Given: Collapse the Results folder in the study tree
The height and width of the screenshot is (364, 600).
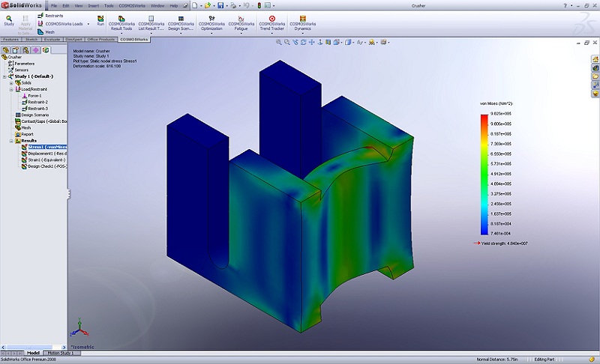Looking at the screenshot, I should tap(11, 141).
